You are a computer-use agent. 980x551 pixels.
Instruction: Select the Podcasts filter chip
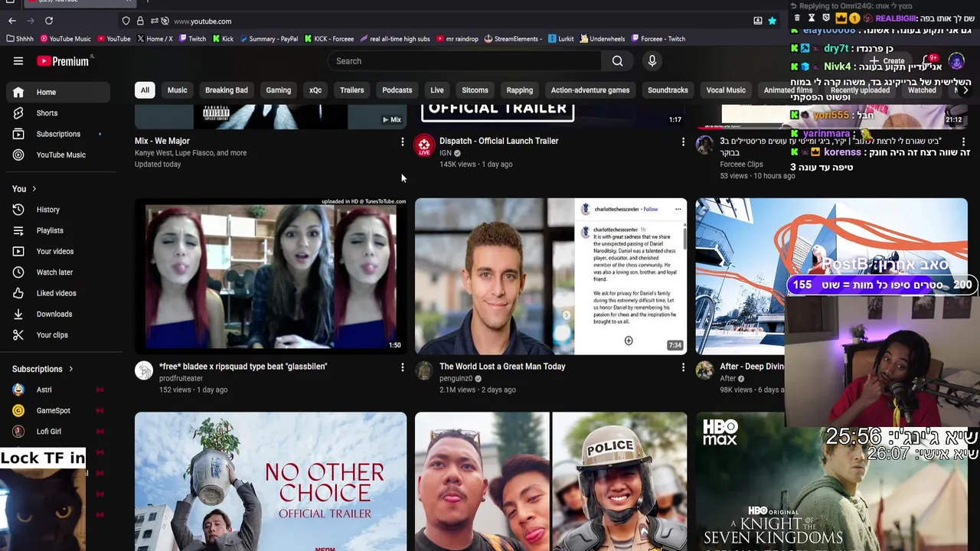397,90
